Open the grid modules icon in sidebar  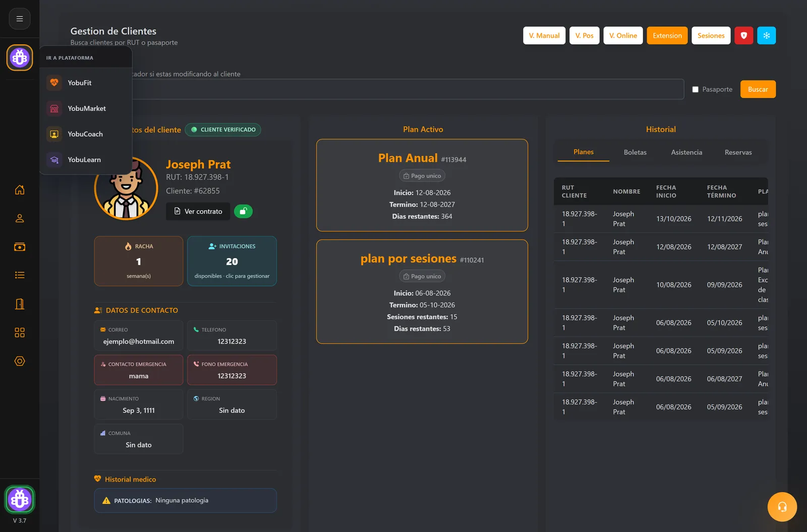click(x=20, y=332)
